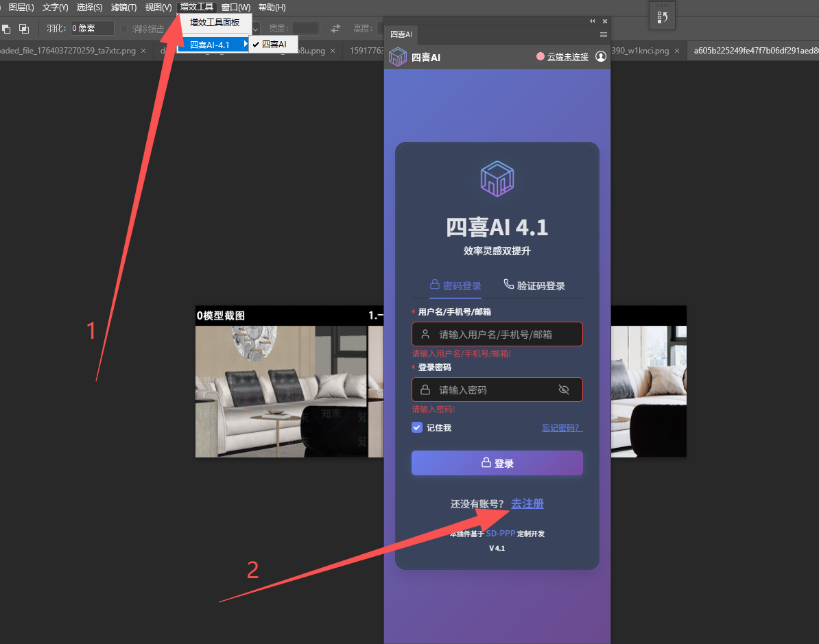Select 增效工具面板 from the menu
Image resolution: width=819 pixels, height=644 pixels.
tap(215, 23)
